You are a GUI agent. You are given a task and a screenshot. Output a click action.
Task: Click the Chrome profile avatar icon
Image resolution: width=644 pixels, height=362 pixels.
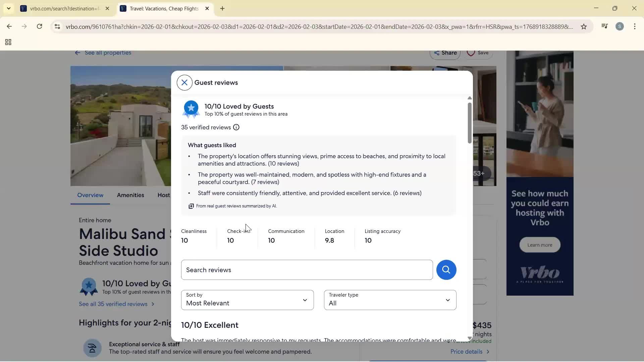[620, 26]
